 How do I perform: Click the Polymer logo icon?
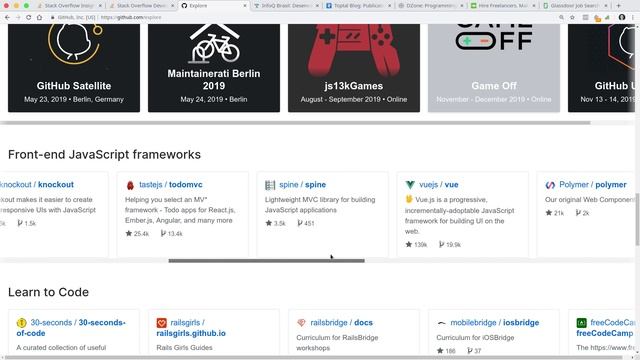550,185
